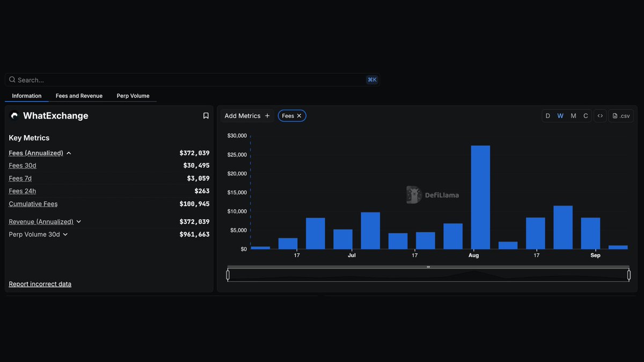Click the WhatExchange title text
Image resolution: width=644 pixels, height=362 pixels.
[56, 116]
